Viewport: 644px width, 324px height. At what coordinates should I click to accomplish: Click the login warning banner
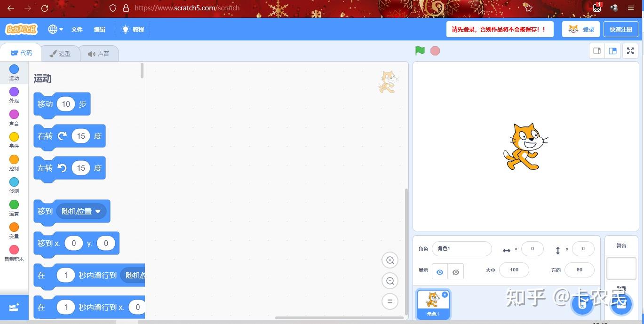pos(500,29)
